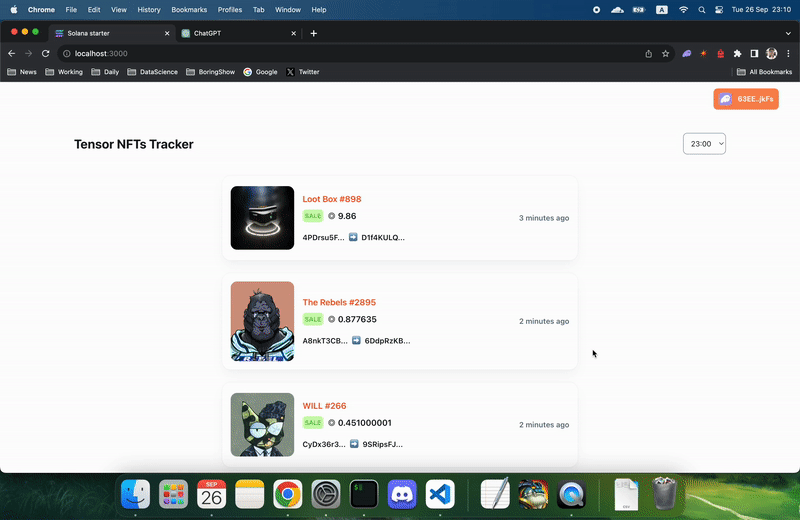Open the 23:00 time dropdown
The height and width of the screenshot is (520, 800).
tap(704, 144)
